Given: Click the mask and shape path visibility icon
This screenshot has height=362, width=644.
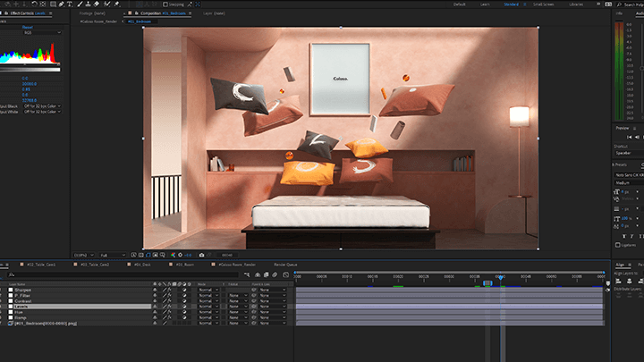Looking at the screenshot, I should tap(148, 255).
